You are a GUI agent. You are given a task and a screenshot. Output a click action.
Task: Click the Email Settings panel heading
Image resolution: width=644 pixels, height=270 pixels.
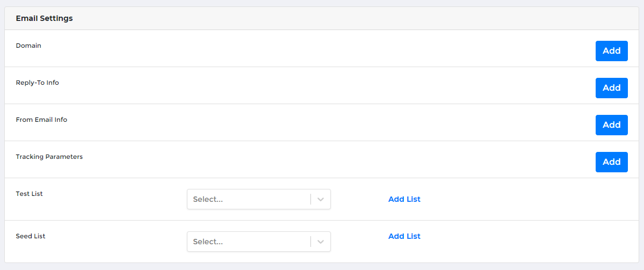tap(44, 18)
